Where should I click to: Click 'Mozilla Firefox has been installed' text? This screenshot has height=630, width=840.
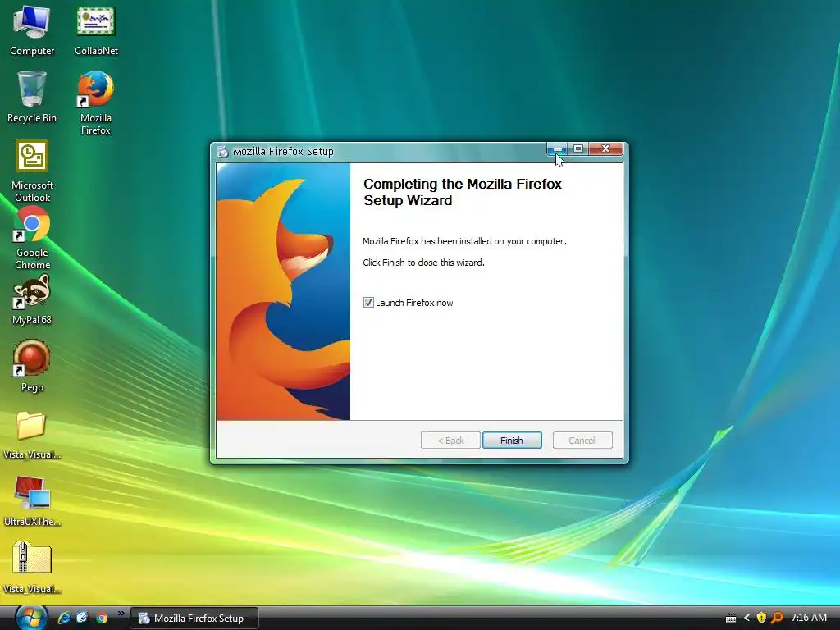(464, 241)
